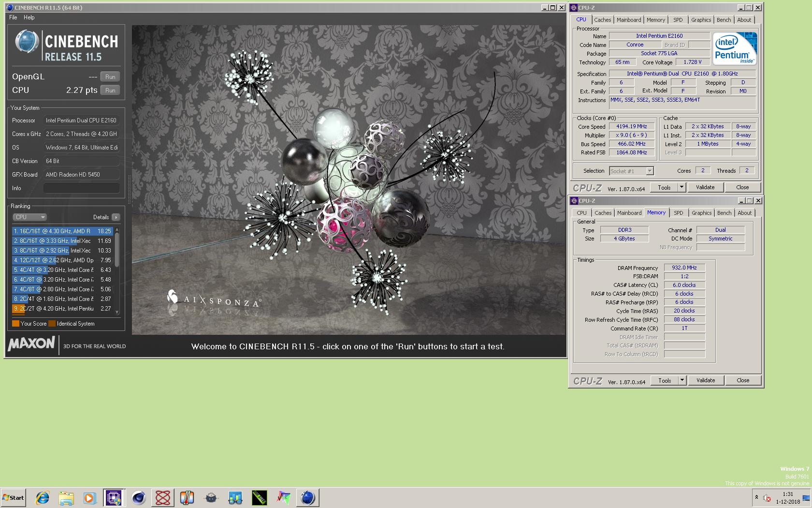Open Tools dropdown arrow in upper CPU-Z
This screenshot has width=812, height=508.
681,187
